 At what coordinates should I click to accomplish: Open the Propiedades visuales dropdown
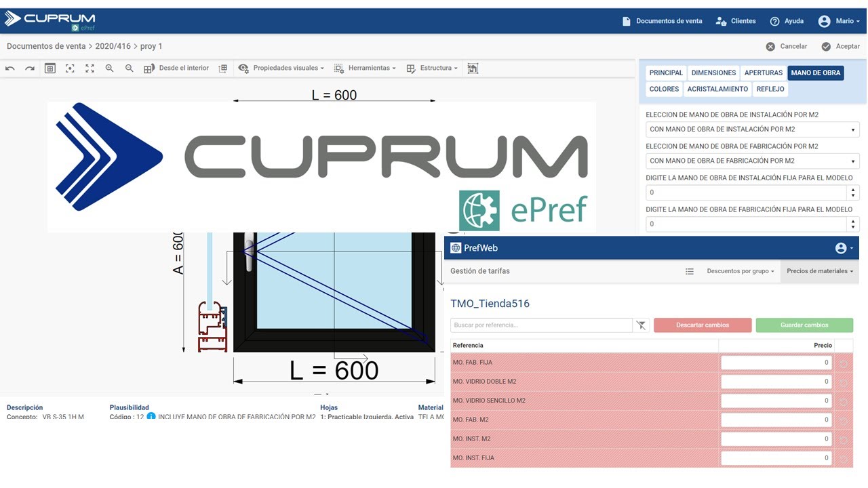(x=281, y=68)
